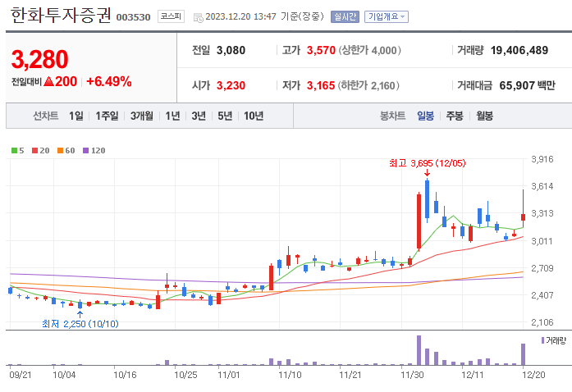Click the tallest volume bar near 11/30

[419, 350]
